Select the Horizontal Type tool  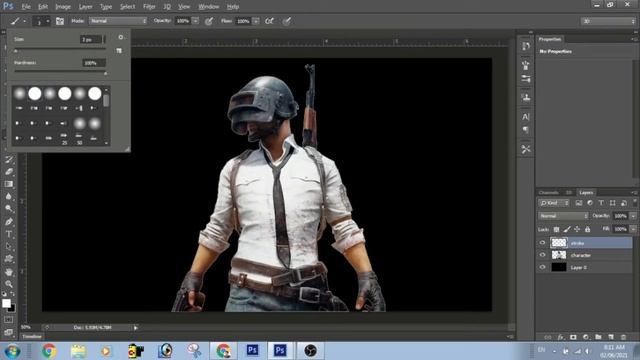click(9, 234)
